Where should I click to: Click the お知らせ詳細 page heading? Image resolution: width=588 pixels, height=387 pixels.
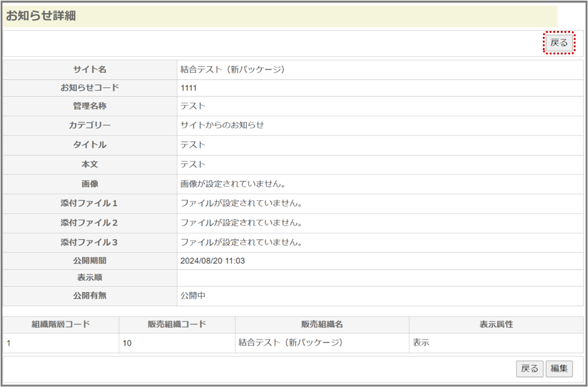41,16
